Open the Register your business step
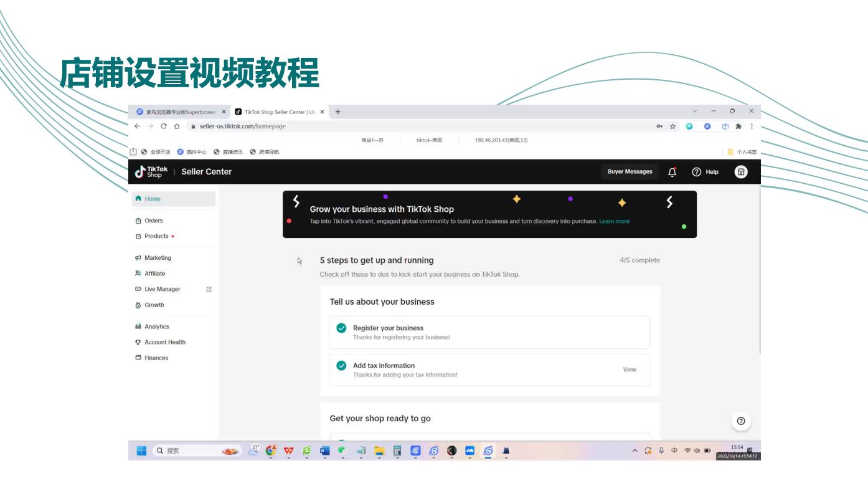Viewport: 868px width, 486px height. [489, 332]
